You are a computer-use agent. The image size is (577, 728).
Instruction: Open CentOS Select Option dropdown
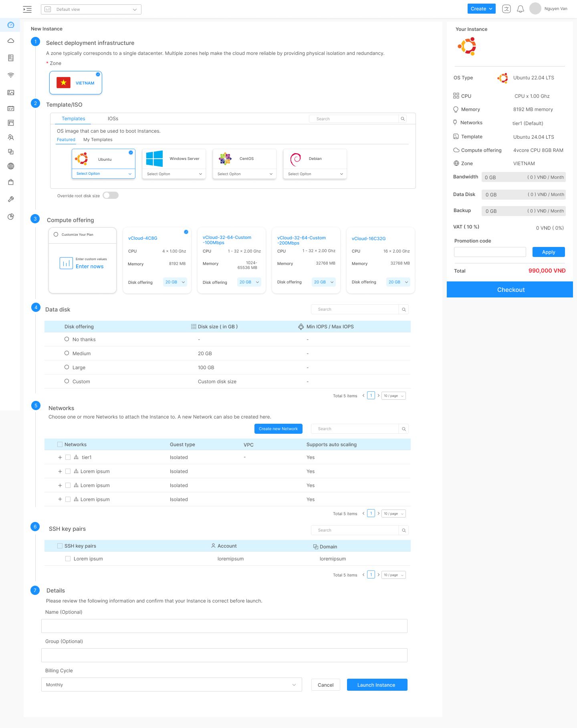245,174
